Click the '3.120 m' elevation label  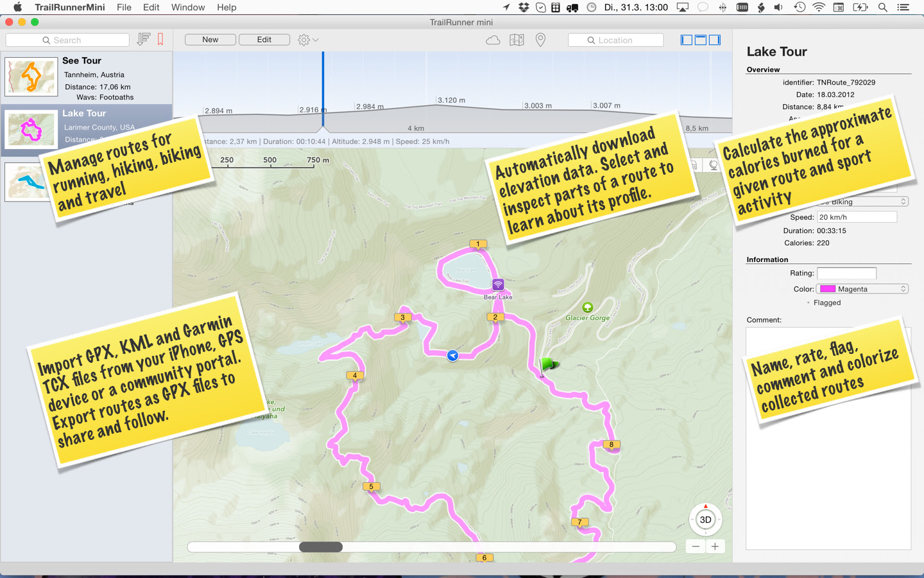[452, 100]
